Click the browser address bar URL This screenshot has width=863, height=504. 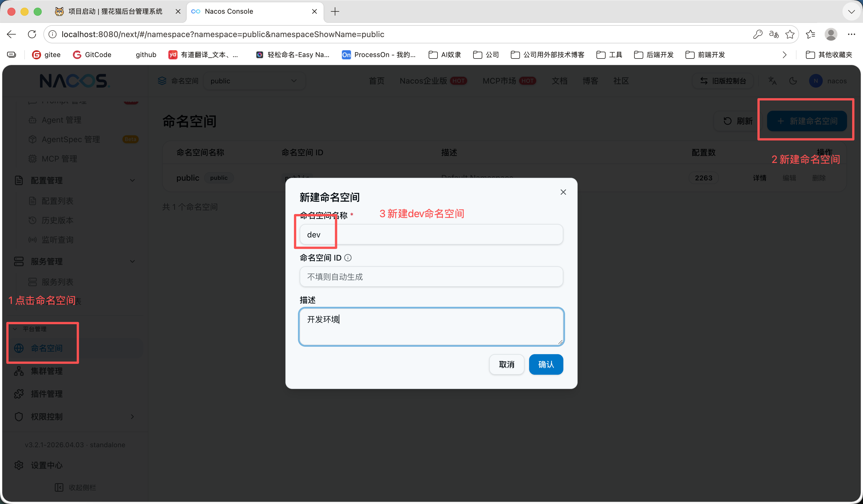tap(223, 34)
